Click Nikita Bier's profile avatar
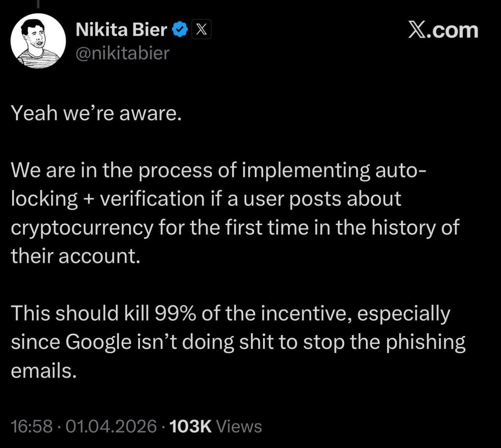The image size is (501, 448). tap(38, 41)
